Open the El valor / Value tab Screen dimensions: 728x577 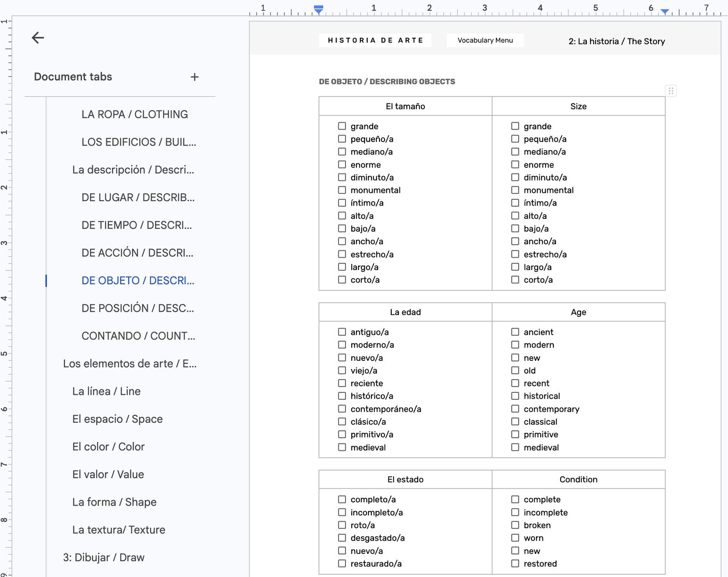(x=108, y=475)
